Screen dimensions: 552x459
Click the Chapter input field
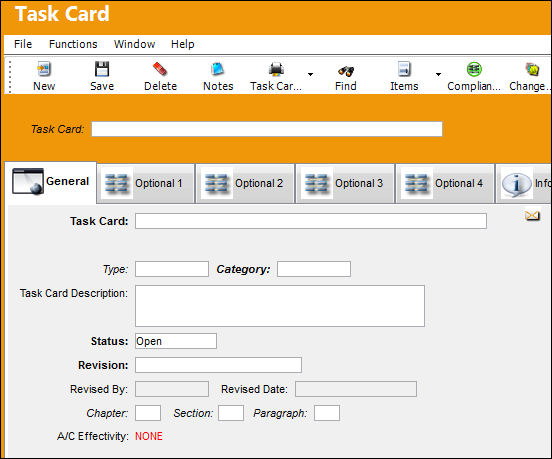coord(148,413)
